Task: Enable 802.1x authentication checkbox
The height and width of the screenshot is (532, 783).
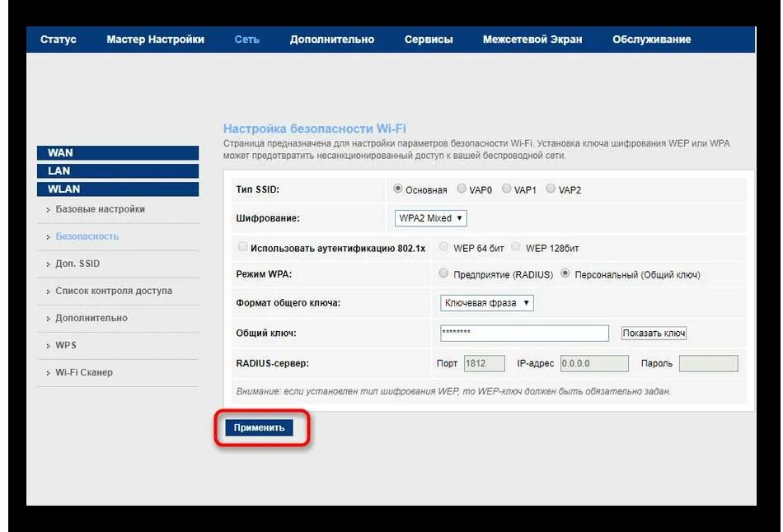Action: point(242,246)
